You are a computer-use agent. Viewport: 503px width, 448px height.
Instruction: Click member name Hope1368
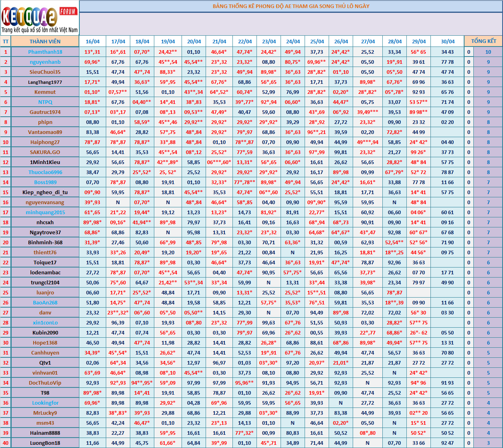[45, 343]
